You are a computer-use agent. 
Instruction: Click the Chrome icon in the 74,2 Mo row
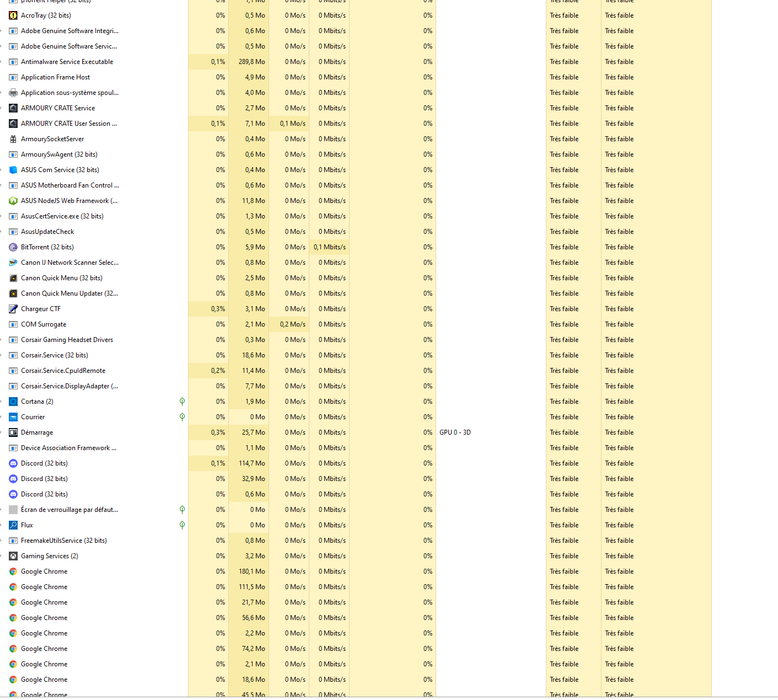click(x=13, y=649)
